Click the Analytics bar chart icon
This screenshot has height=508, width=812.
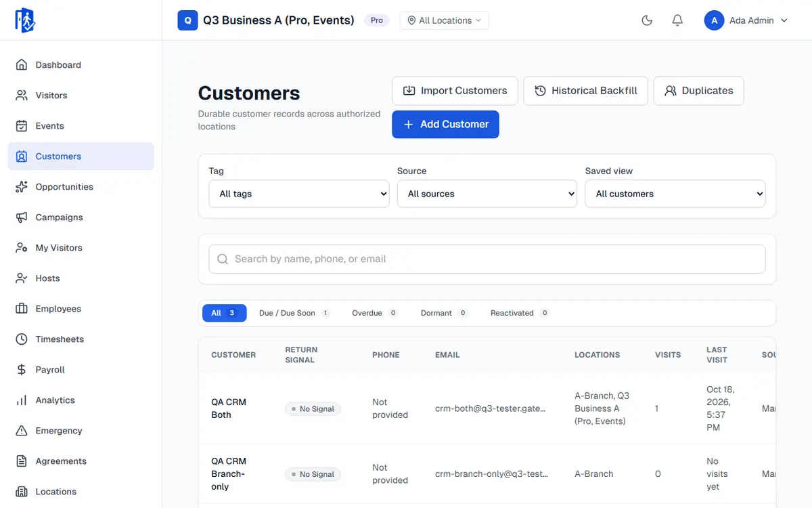(22, 400)
